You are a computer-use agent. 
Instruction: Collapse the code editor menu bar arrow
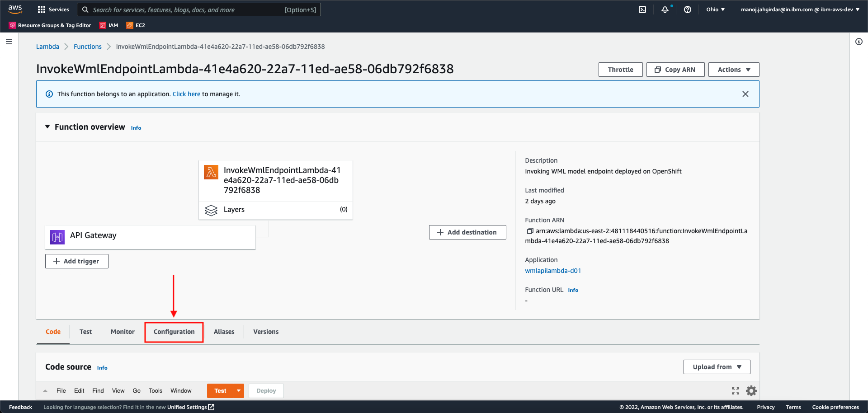coord(45,391)
